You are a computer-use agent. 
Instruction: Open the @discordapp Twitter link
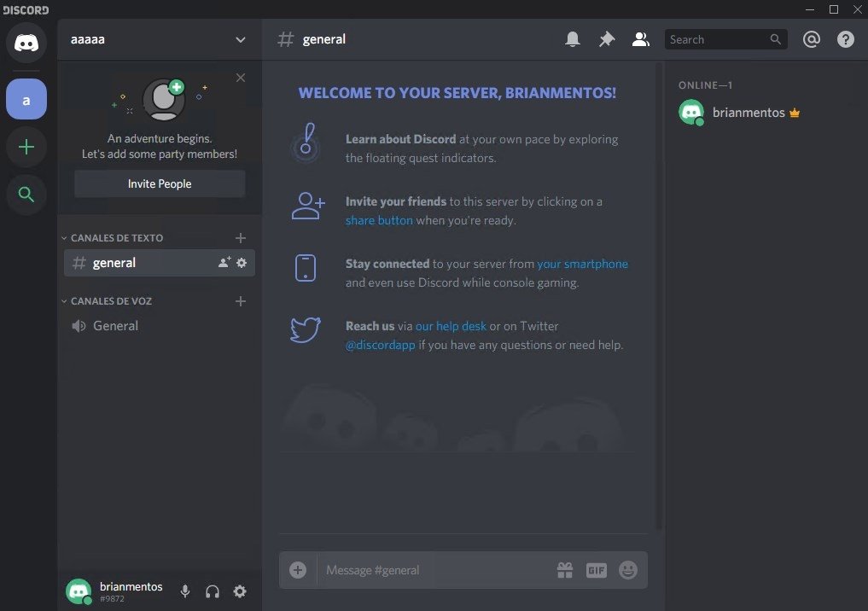coord(381,346)
